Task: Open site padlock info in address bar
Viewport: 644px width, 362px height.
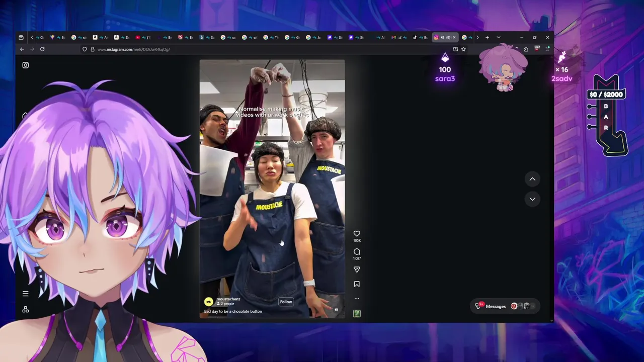Action: 92,49
